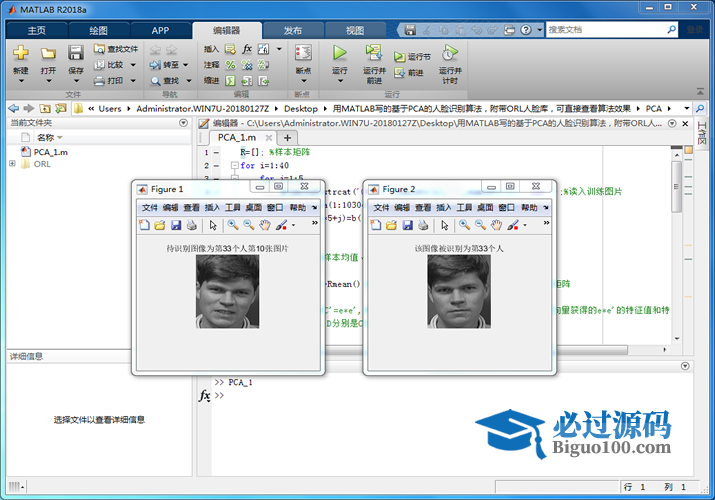Click Desktop in the path breadcrumb
The width and height of the screenshot is (715, 500).
(x=301, y=108)
